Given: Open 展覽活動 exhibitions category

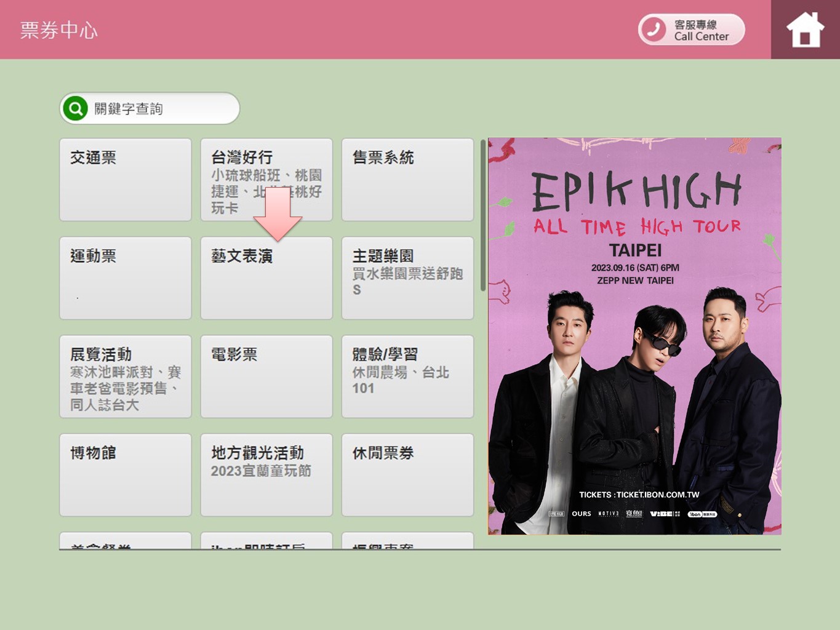Looking at the screenshot, I should point(125,377).
